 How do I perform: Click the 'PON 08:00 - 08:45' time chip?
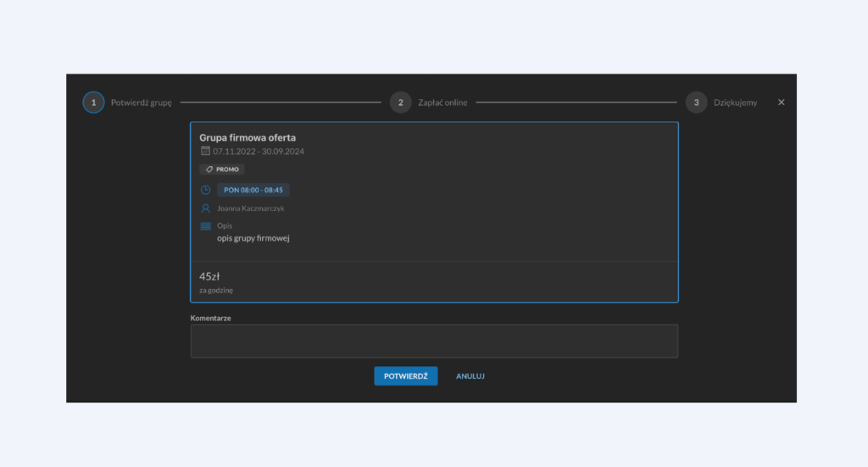(253, 190)
